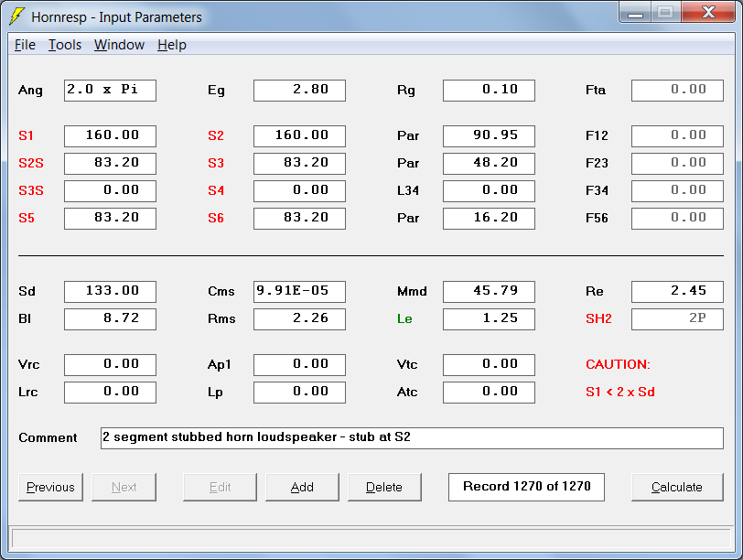Click the F34 input field

click(x=678, y=191)
